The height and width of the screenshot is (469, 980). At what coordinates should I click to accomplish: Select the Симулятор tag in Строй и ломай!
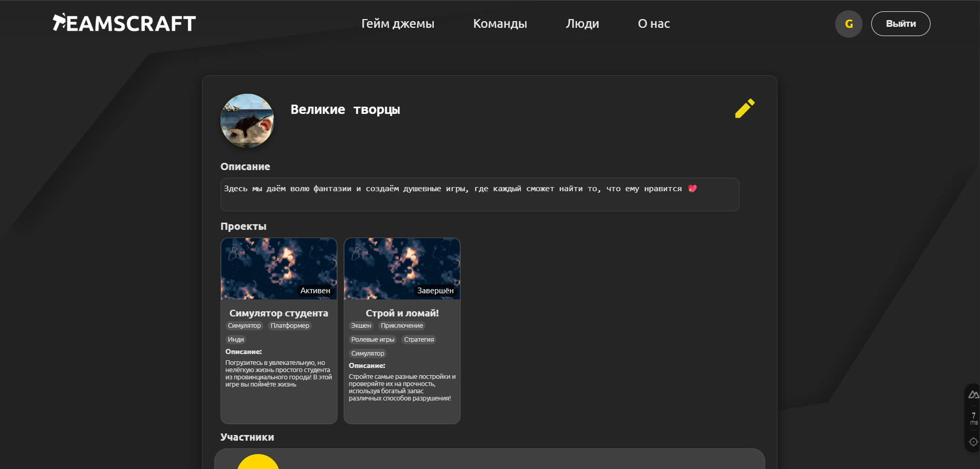click(x=368, y=354)
